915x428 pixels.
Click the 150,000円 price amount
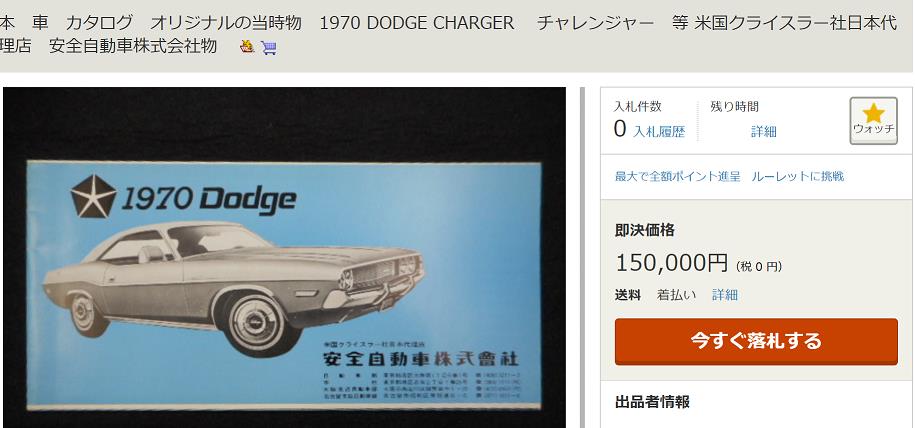pos(672,263)
